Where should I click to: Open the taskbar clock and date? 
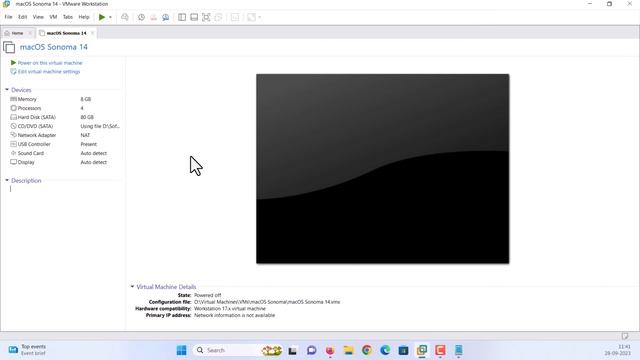coord(618,350)
